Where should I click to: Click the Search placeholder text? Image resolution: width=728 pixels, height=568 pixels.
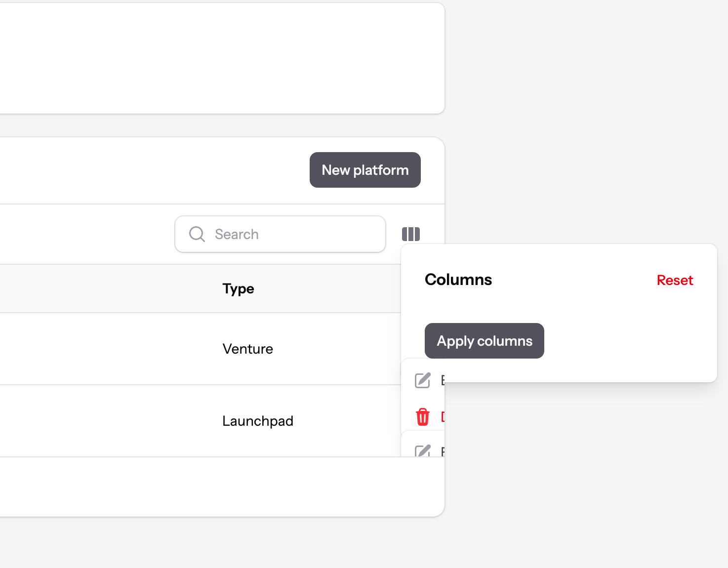coord(237,234)
